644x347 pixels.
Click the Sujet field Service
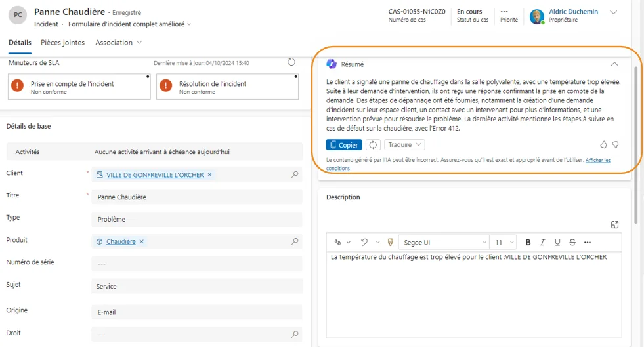[197, 286]
